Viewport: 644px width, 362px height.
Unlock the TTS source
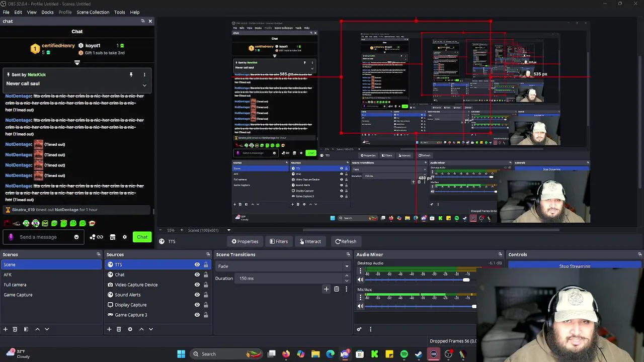pos(206,264)
